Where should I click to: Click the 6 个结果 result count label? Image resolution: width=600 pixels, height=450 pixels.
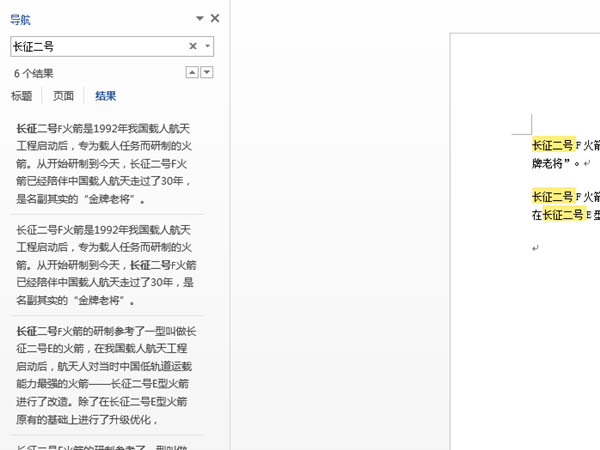click(34, 73)
